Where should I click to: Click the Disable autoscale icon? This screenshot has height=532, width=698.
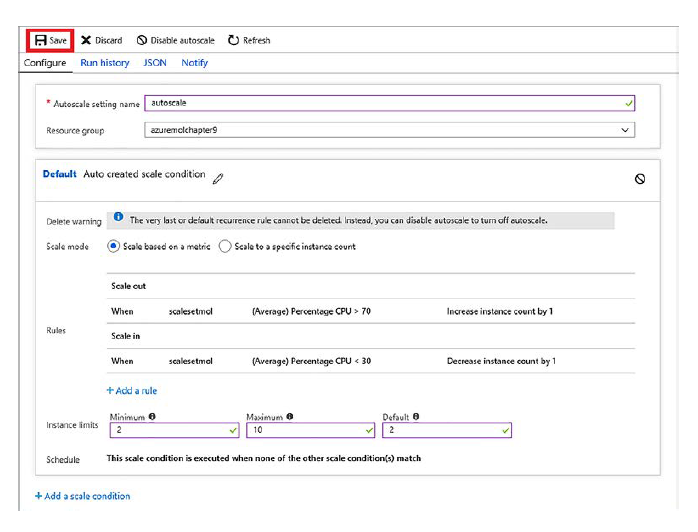[142, 40]
